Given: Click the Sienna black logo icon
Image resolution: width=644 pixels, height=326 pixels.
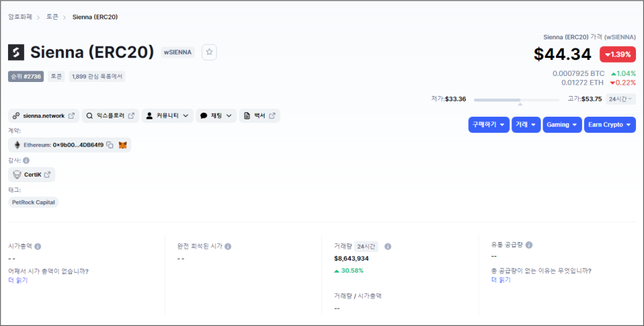Looking at the screenshot, I should (x=16, y=52).
